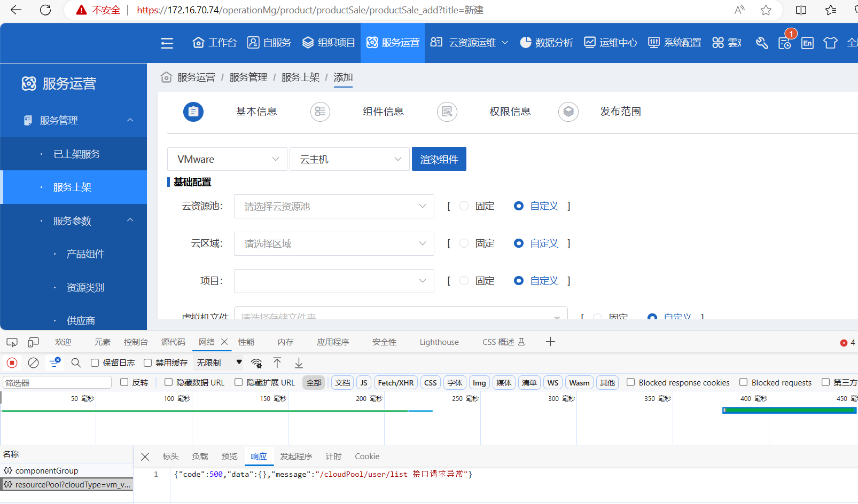The height and width of the screenshot is (504, 858).
Task: Click the read aloud icon in address bar
Action: point(739,10)
